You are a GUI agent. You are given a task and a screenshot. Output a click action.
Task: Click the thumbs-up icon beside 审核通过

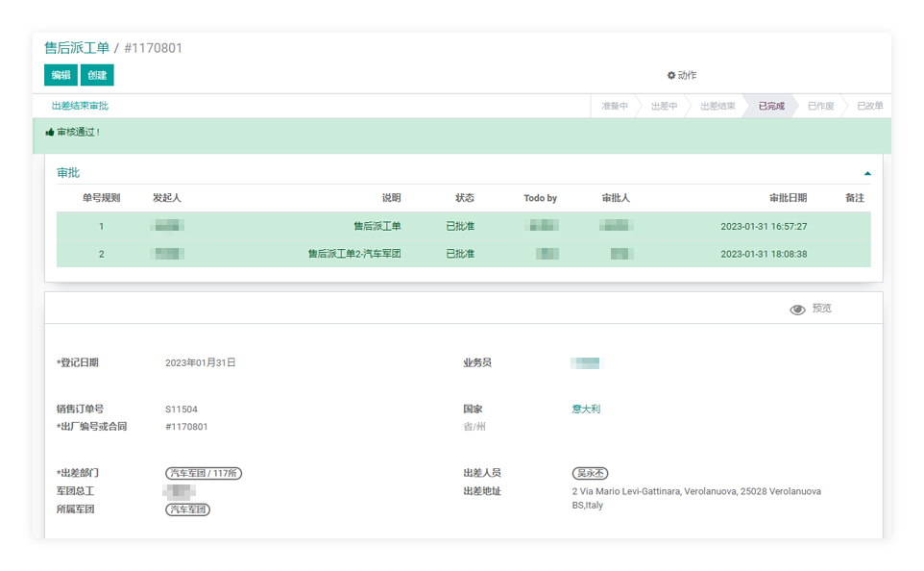[50, 133]
